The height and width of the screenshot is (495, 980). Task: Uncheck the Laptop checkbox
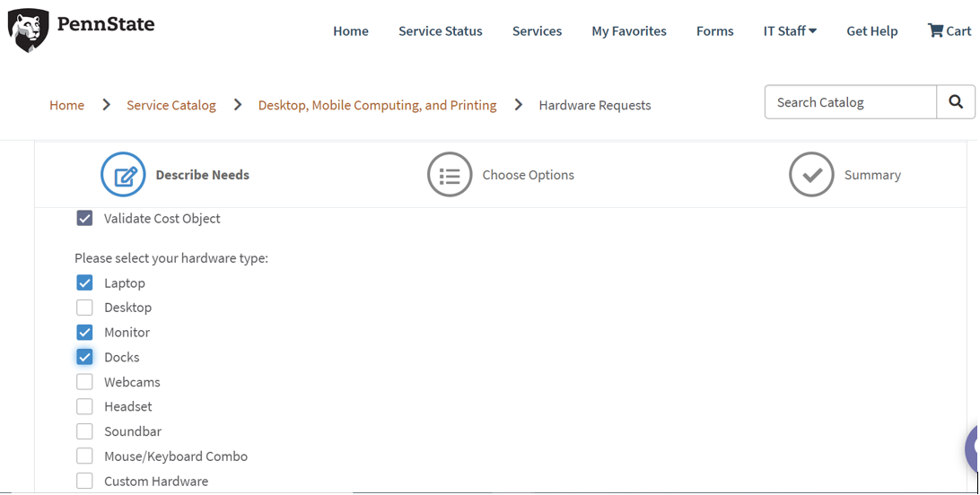point(84,283)
